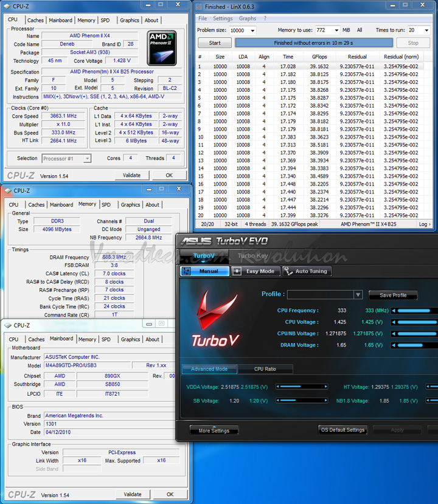This screenshot has height=504, width=438.
Task: Open the TurboV Profile dropdown
Action: (x=358, y=295)
